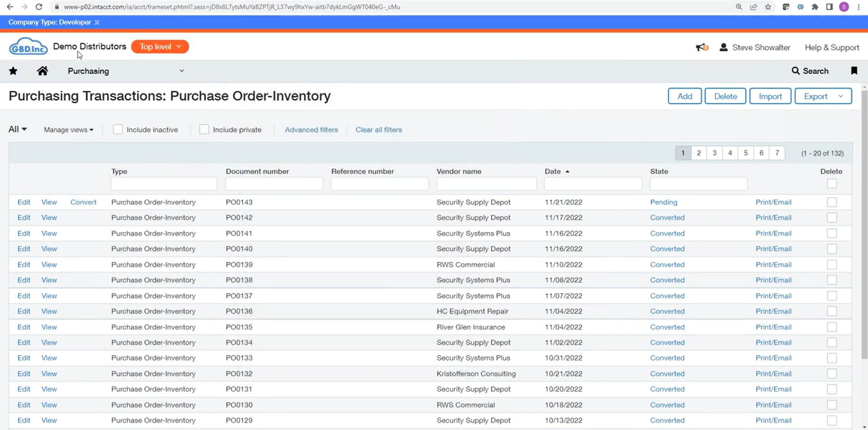Click Convert link for PO0143
Screen dimensions: 868x430
(83, 202)
